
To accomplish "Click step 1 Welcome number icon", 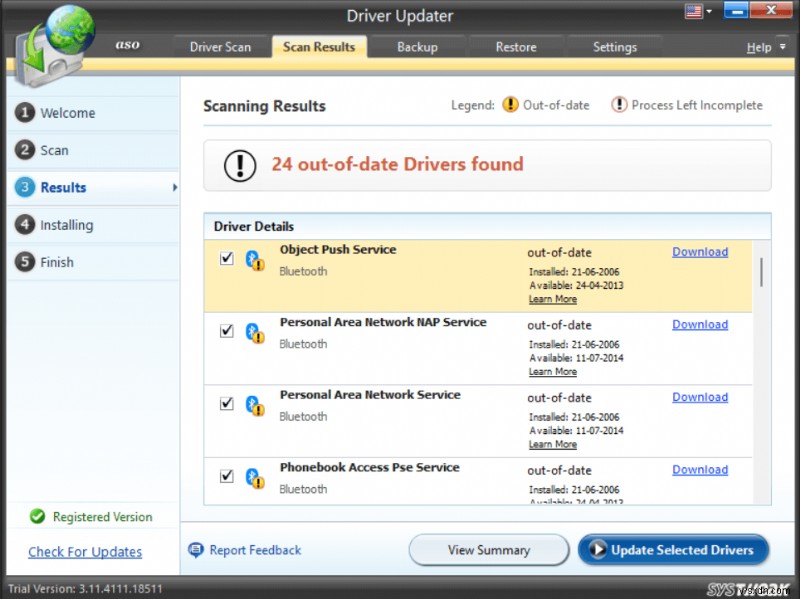I will click(x=24, y=113).
